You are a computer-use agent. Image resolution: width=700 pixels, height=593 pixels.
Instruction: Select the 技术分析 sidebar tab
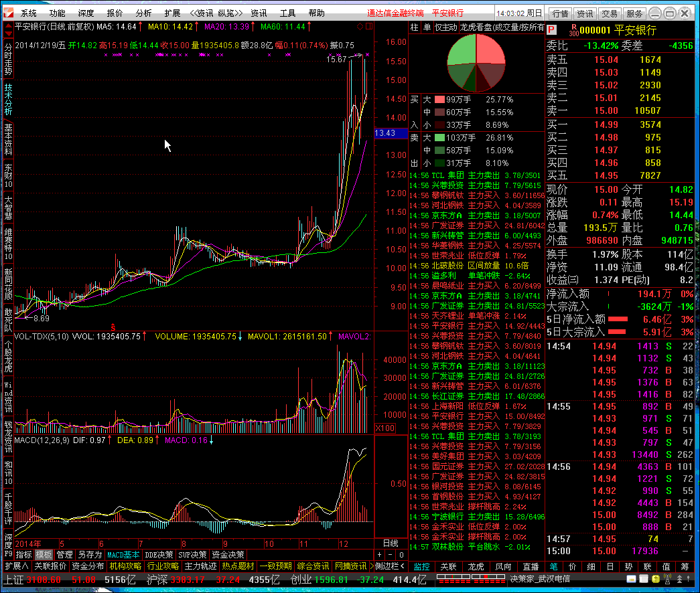[8, 100]
